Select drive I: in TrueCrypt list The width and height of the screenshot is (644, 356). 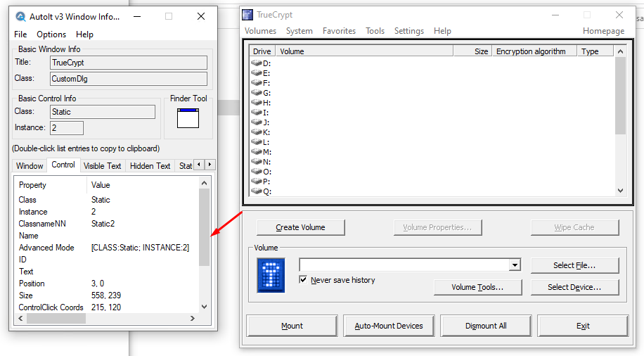click(x=262, y=113)
